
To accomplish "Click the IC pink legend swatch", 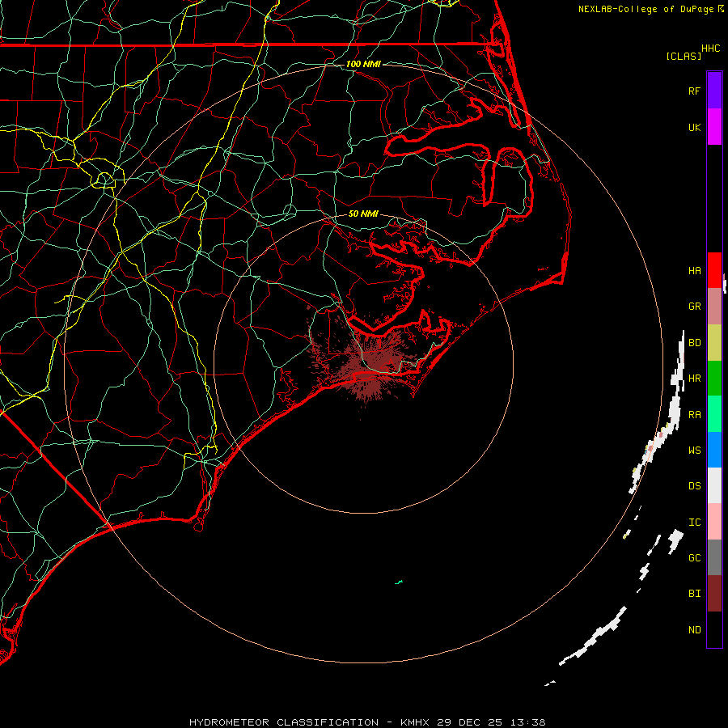I will coord(714,522).
